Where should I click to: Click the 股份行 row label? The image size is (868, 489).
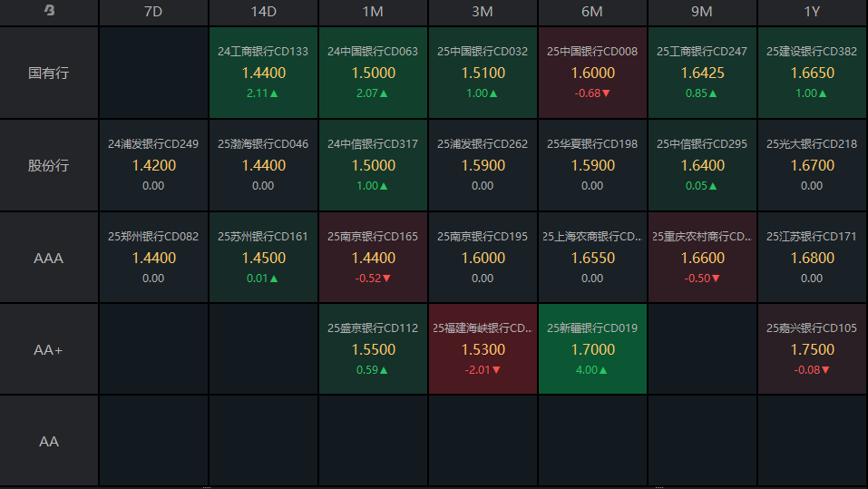49,165
